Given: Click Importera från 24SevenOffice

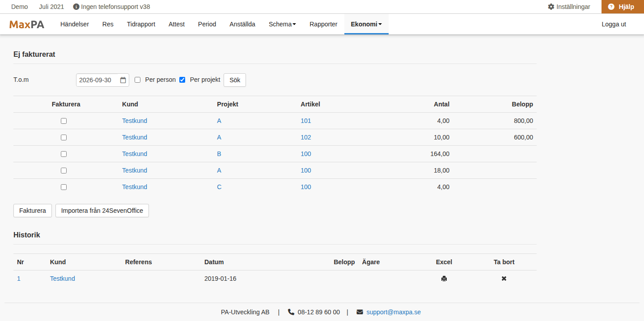Looking at the screenshot, I should tap(102, 211).
